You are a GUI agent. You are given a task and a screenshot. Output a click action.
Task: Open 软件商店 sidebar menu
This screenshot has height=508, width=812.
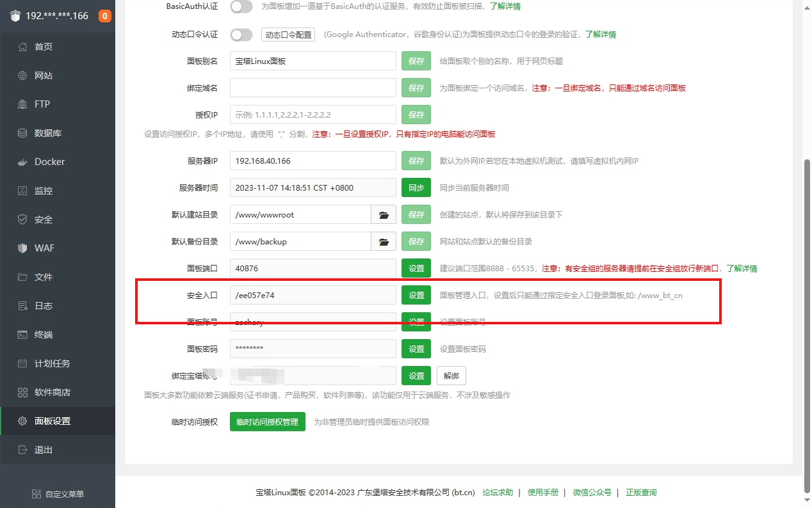[x=58, y=392]
